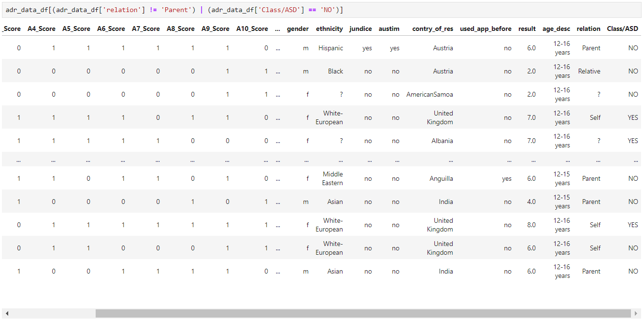Screen dimensions: 644x319
Task: Click the ethnicity column header
Action: tap(329, 29)
